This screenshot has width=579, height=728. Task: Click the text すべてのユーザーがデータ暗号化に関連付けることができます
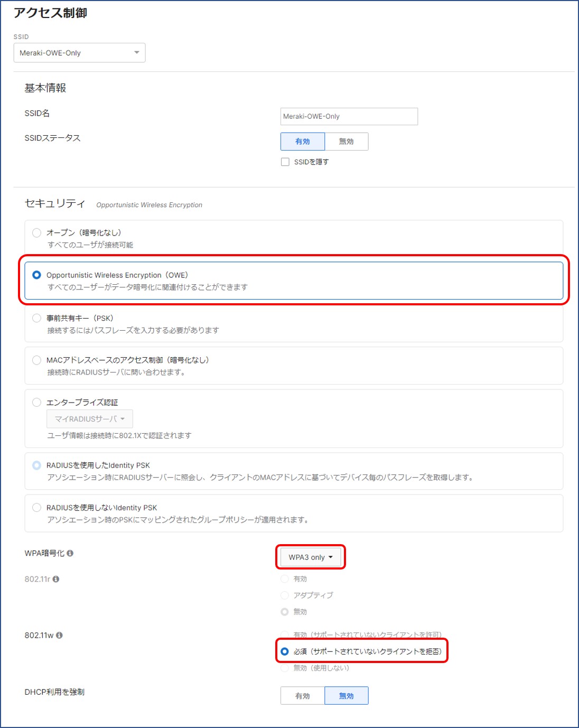[x=147, y=287]
